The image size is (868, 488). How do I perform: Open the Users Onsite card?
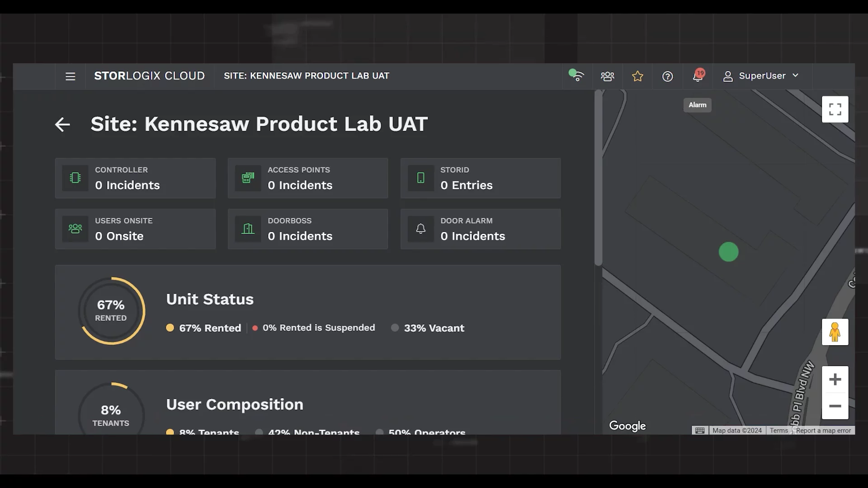[135, 229]
